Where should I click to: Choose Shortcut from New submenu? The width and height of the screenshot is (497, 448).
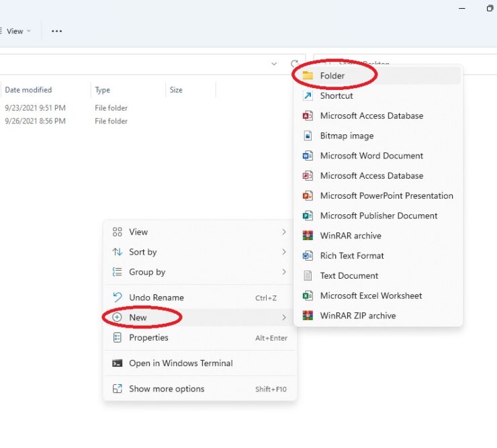(377, 95)
